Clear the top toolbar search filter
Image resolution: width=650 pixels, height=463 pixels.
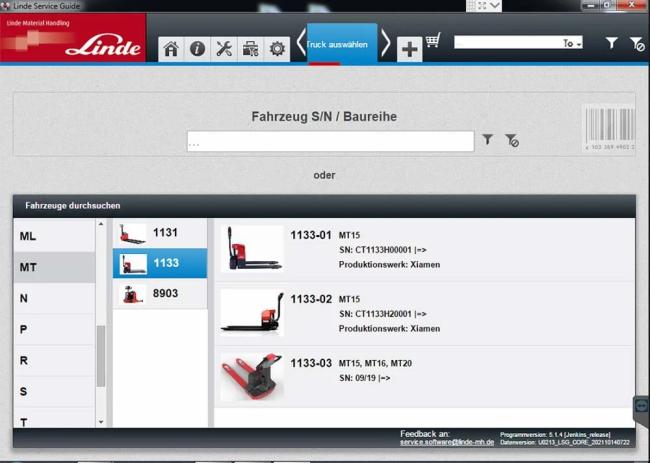(x=636, y=43)
